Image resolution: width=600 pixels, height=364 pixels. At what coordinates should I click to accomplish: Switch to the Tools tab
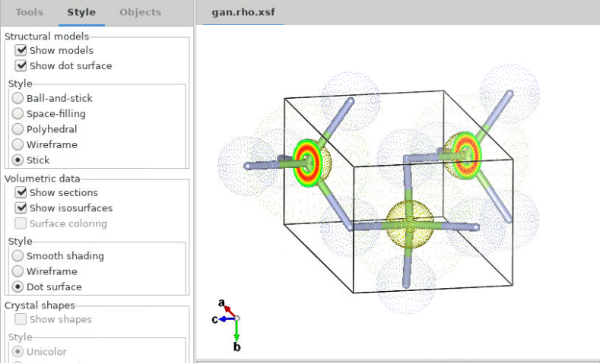(x=30, y=12)
